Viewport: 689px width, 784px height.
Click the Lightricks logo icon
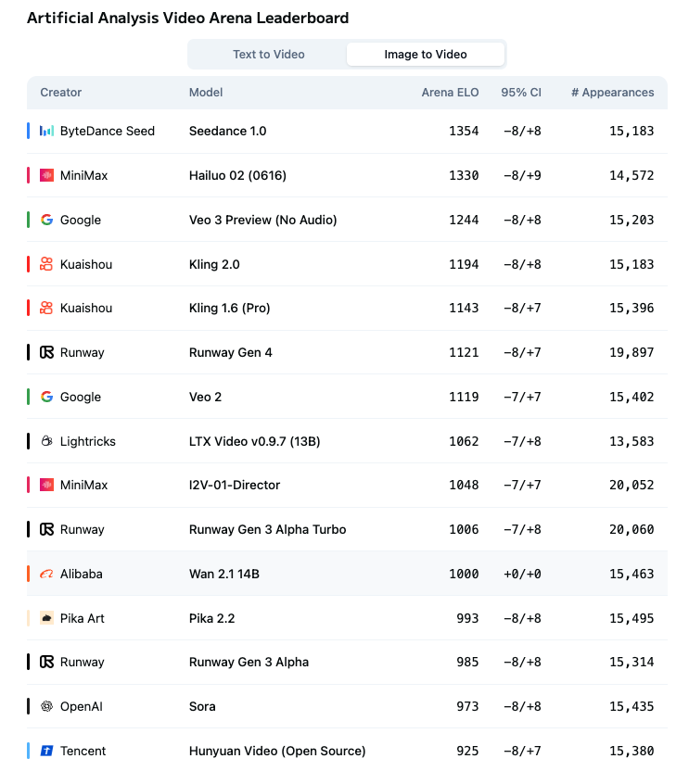[46, 441]
